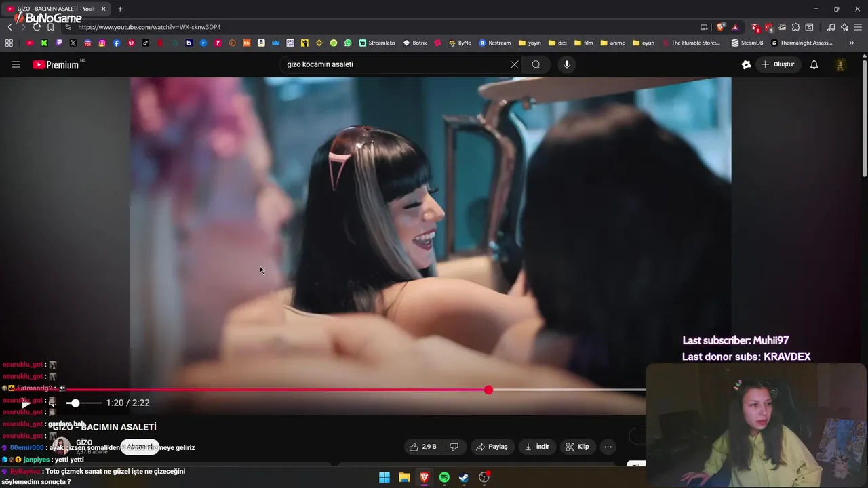Open the Pinterest bookmark

131,43
